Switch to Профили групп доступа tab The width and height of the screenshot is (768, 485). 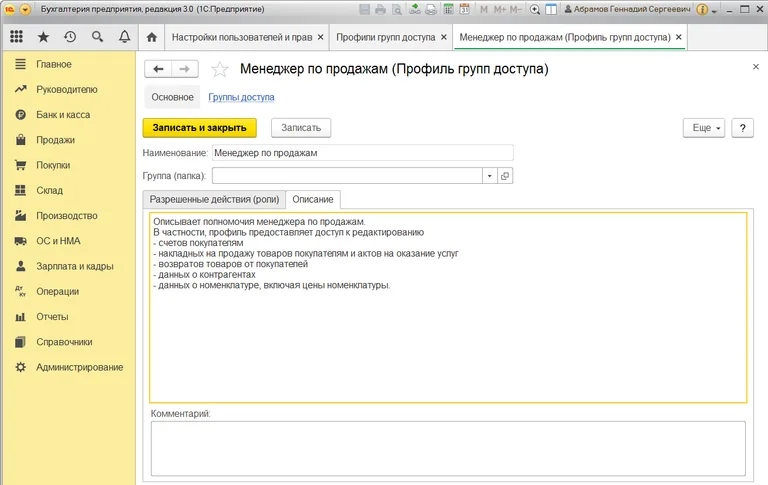[385, 37]
